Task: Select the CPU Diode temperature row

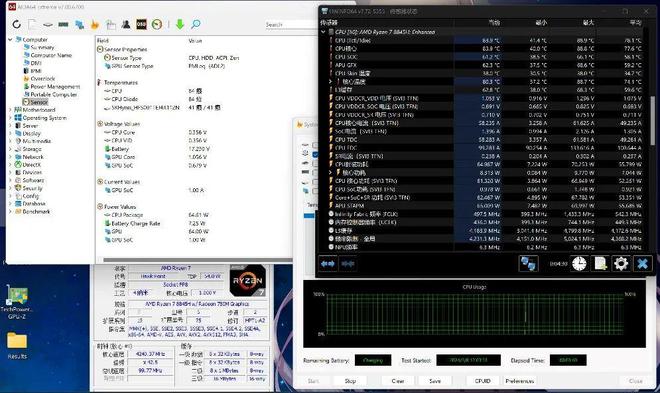Action: pos(194,99)
